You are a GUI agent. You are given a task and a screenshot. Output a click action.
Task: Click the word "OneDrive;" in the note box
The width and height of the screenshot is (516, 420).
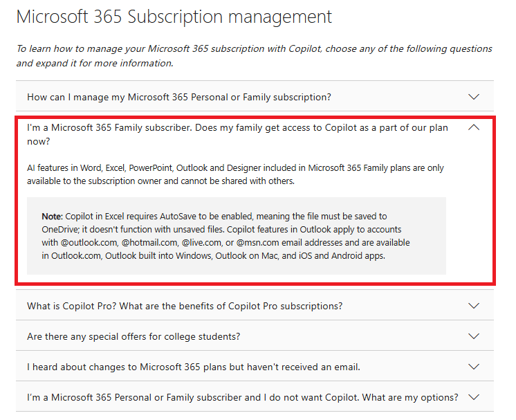63,230
